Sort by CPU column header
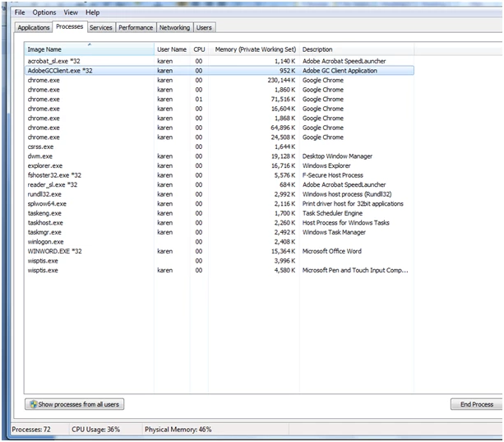The width and height of the screenshot is (504, 442). click(x=199, y=49)
